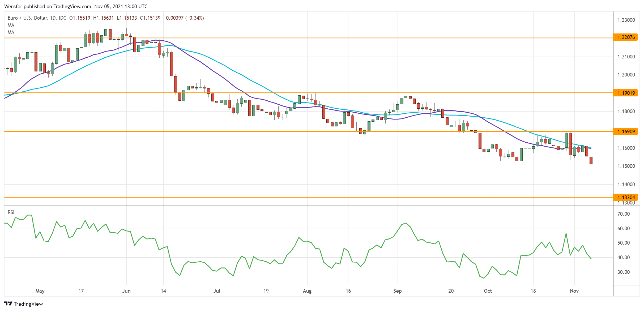Select the orange 1.13304 price tag
Screen dimensions: 644x311
626,197
